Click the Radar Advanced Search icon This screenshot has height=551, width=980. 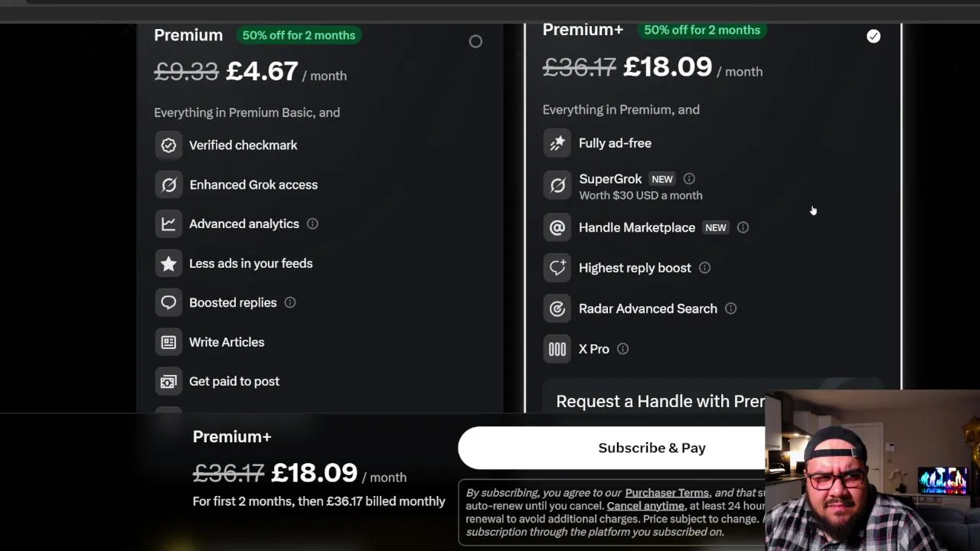tap(557, 308)
